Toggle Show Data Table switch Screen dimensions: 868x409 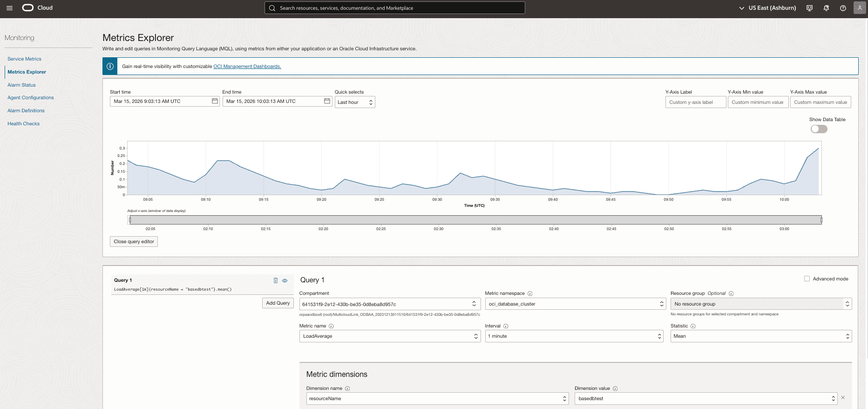click(819, 129)
